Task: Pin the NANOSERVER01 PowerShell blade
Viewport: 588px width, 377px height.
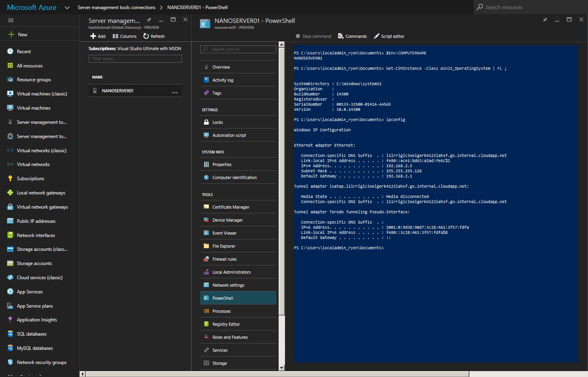Action: (545, 20)
